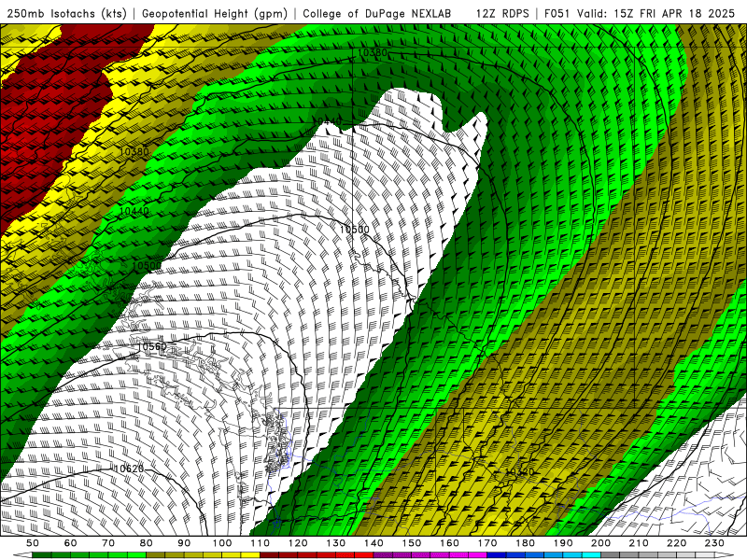Click the 10380 contour label on the yellow band

click(134, 152)
